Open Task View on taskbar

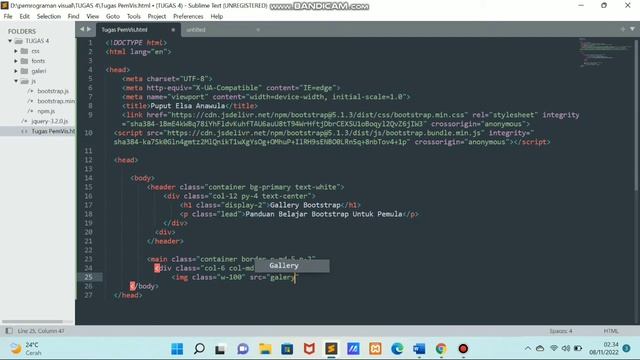[x=220, y=349]
